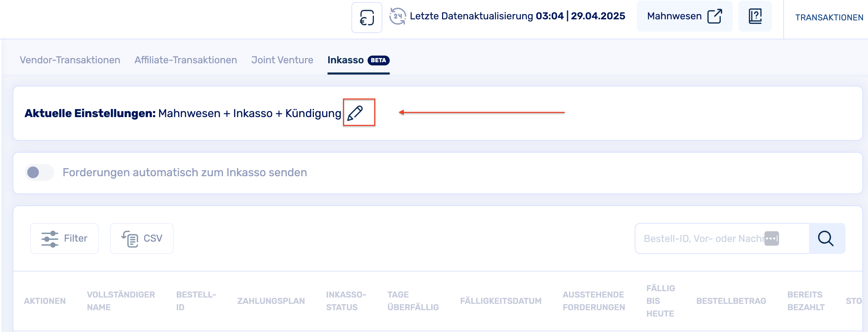The height and width of the screenshot is (332, 868).
Task: Focus the Bestell-ID search input field
Action: (x=703, y=238)
